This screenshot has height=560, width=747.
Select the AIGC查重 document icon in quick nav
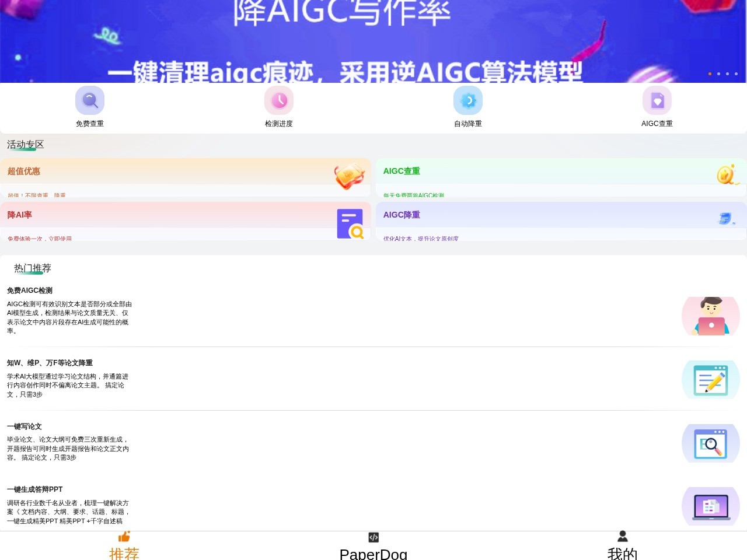657,100
